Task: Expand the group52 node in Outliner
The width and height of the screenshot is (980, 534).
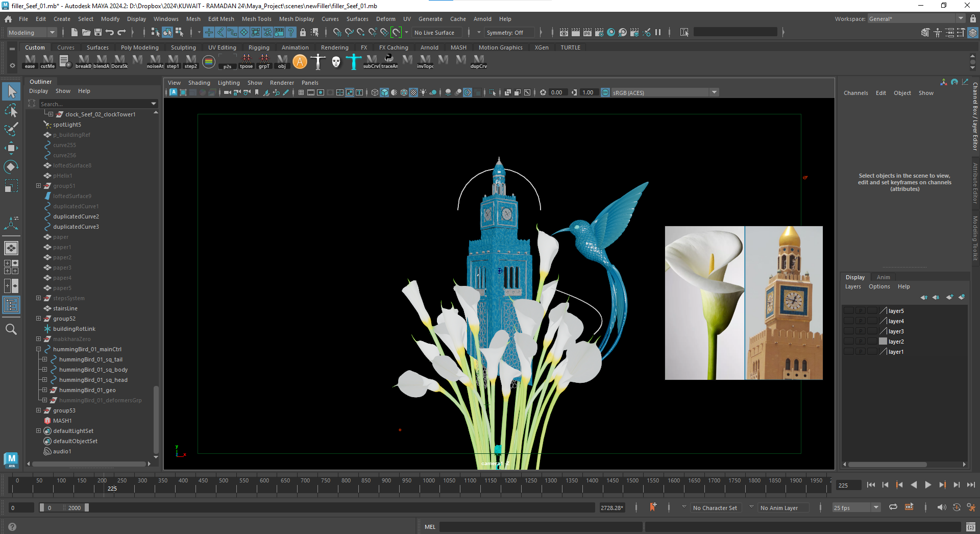Action: 38,319
